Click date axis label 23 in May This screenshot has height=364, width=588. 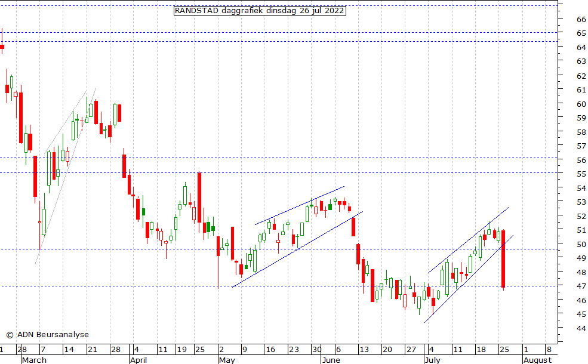294,350
